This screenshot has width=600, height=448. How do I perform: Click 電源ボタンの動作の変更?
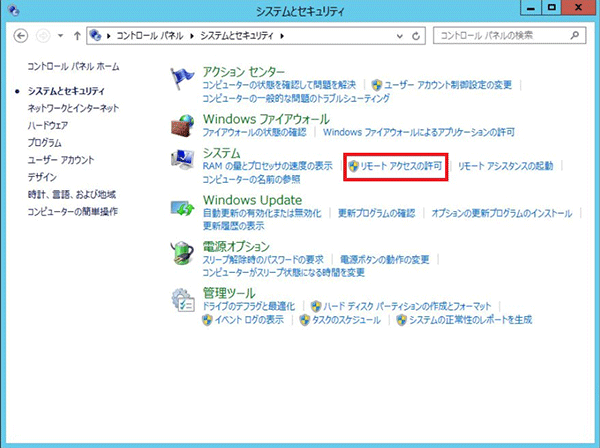tap(385, 260)
